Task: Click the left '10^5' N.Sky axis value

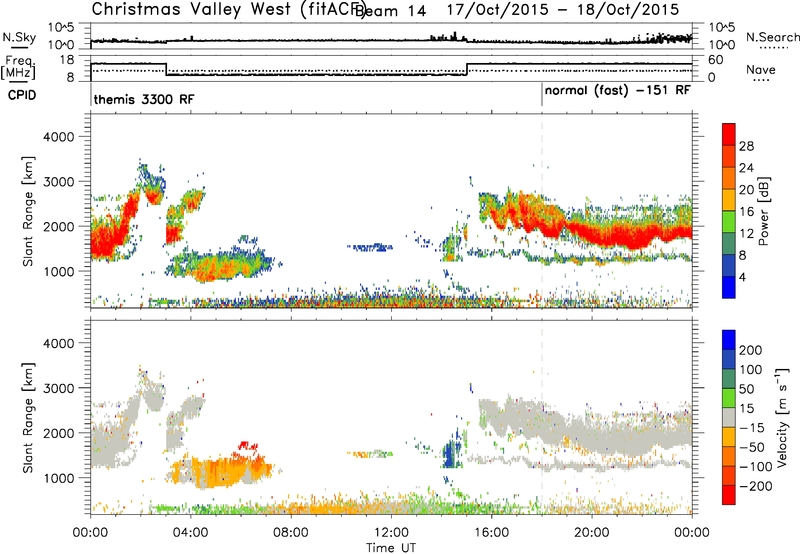Action: [x=61, y=28]
